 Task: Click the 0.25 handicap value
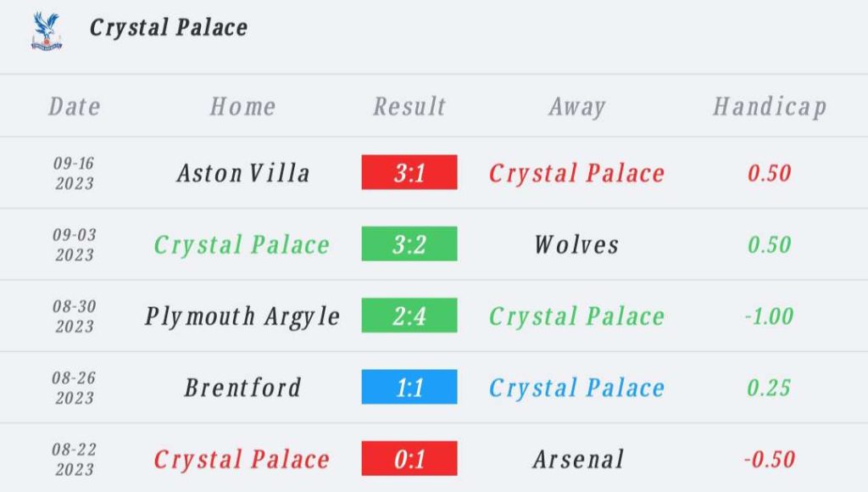tap(769, 388)
